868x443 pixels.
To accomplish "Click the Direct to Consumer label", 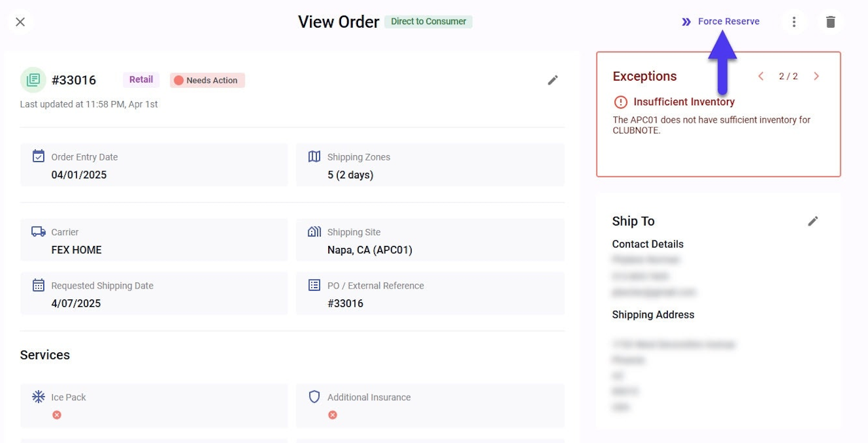I will point(428,22).
